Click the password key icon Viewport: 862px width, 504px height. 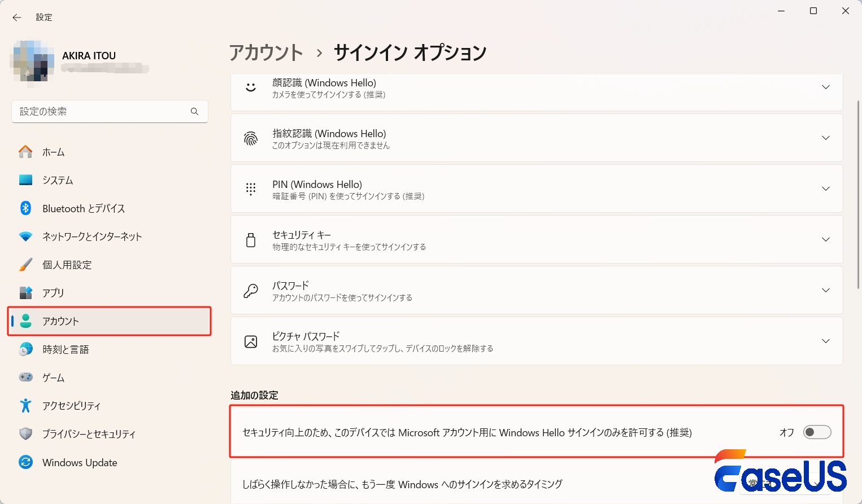[x=251, y=291]
